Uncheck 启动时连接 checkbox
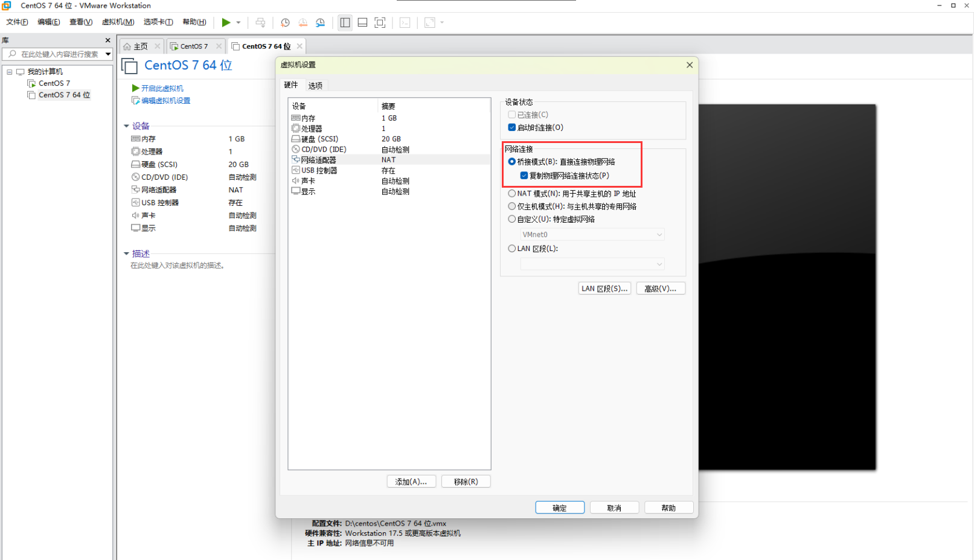 point(512,127)
